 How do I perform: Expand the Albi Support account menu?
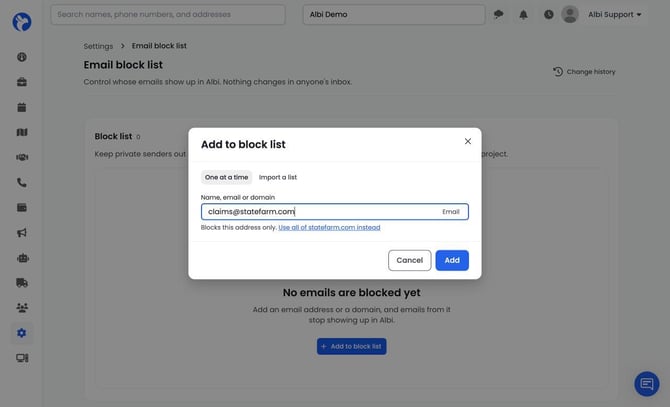(x=614, y=15)
